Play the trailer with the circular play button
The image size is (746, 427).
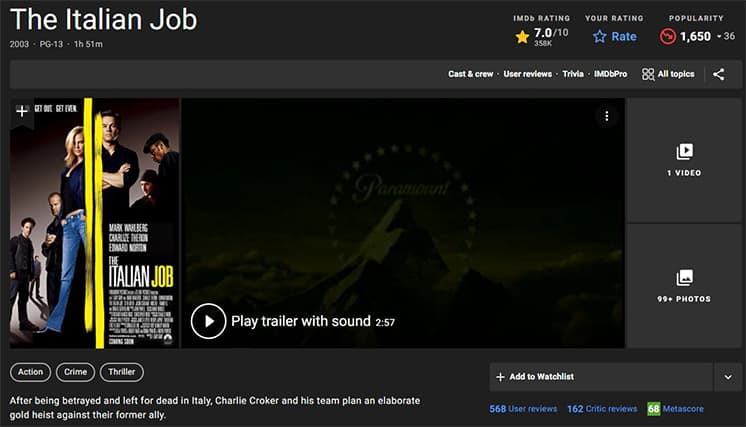coord(208,321)
